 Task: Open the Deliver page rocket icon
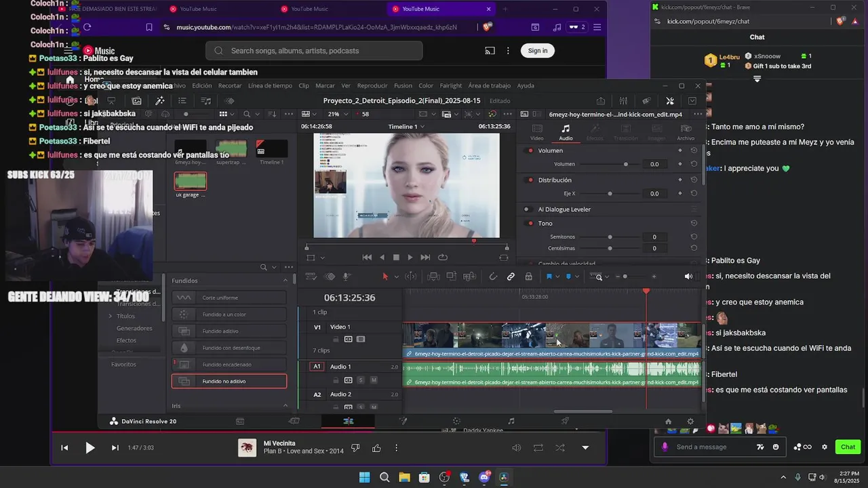click(x=565, y=421)
